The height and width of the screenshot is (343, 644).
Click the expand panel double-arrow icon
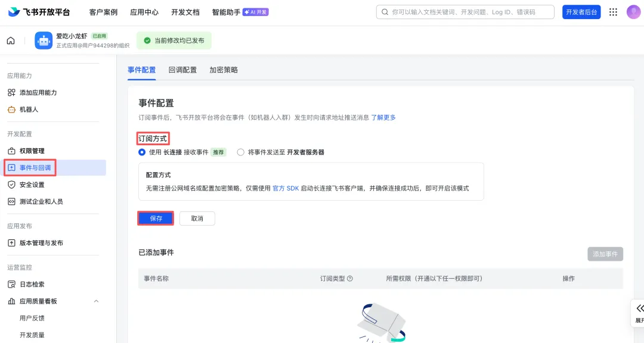tap(640, 308)
